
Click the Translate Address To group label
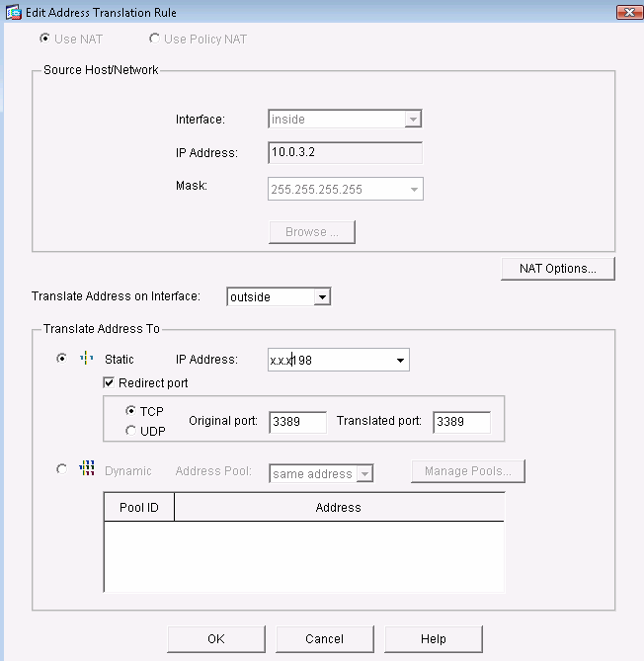pyautogui.click(x=102, y=328)
